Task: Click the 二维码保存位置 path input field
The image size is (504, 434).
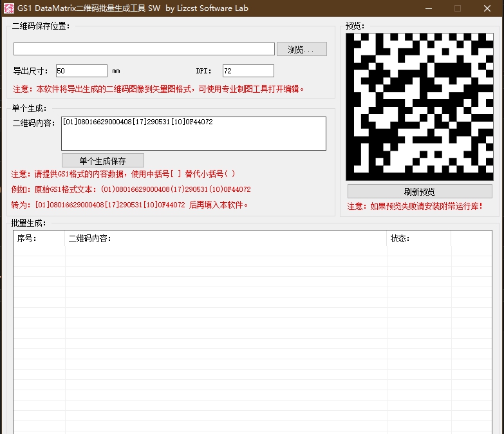Action: click(144, 49)
